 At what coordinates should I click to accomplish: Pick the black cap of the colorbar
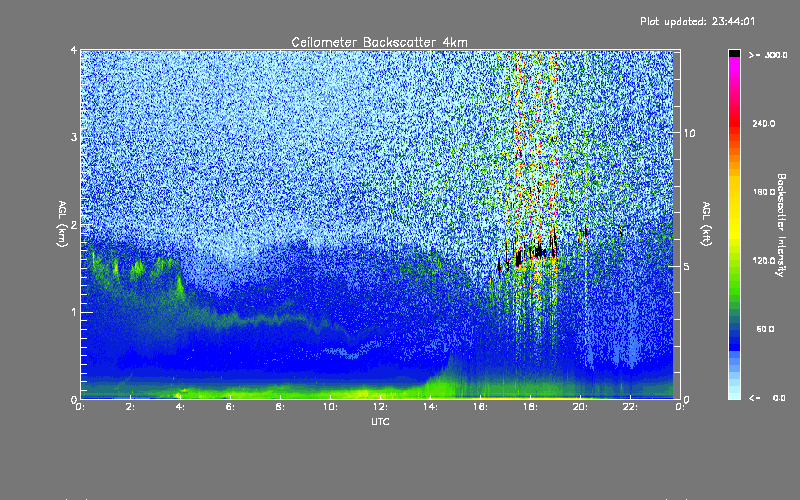pos(734,53)
